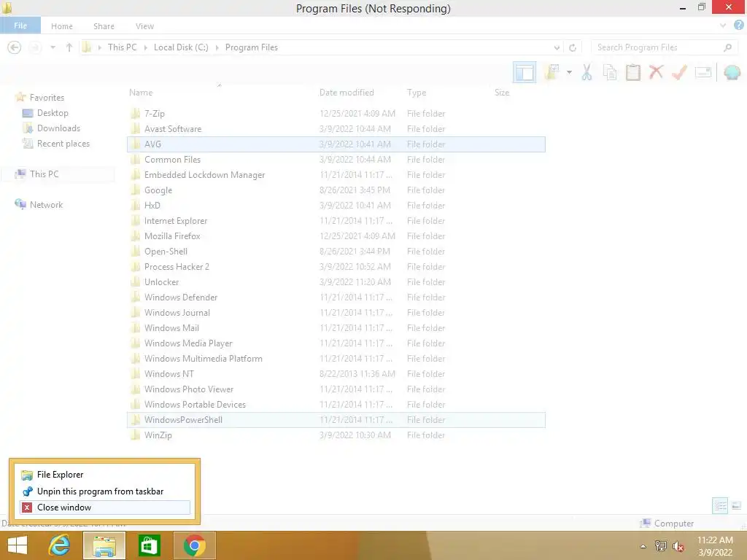The image size is (747, 560).
Task: Click Local Disk (C:) in address bar
Action: (x=181, y=47)
